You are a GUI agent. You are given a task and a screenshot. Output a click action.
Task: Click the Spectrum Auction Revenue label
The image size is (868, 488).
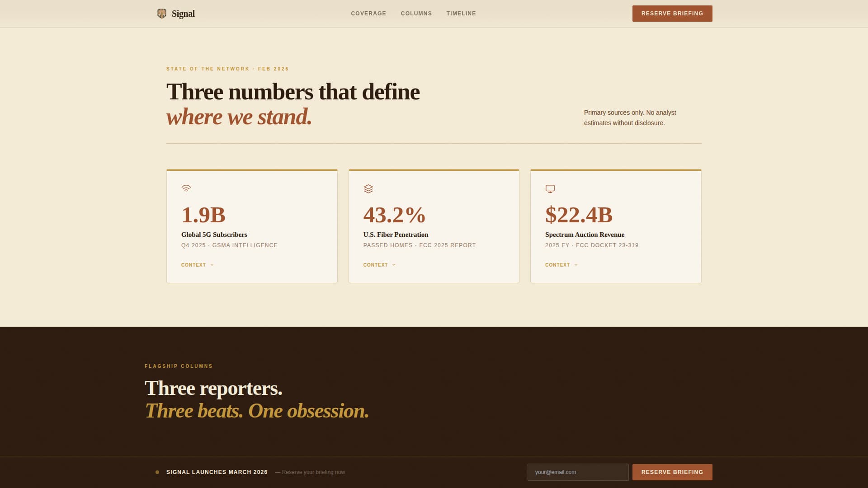click(x=585, y=235)
